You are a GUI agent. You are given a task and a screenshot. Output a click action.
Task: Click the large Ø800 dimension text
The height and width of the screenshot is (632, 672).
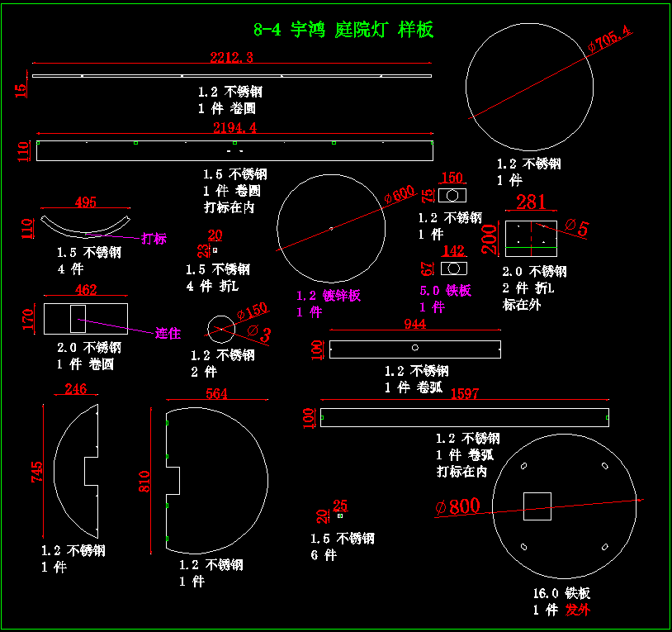(x=457, y=506)
